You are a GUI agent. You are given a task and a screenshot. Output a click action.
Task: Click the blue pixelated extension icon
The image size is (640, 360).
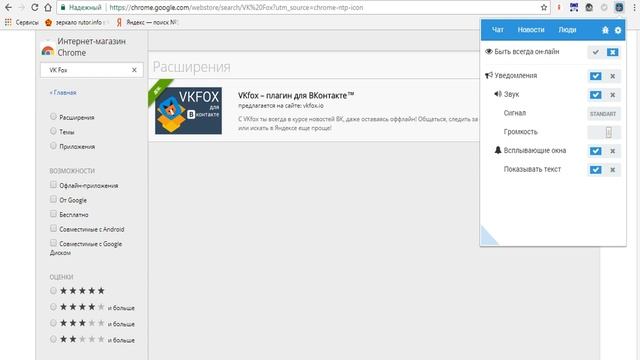tap(574, 7)
